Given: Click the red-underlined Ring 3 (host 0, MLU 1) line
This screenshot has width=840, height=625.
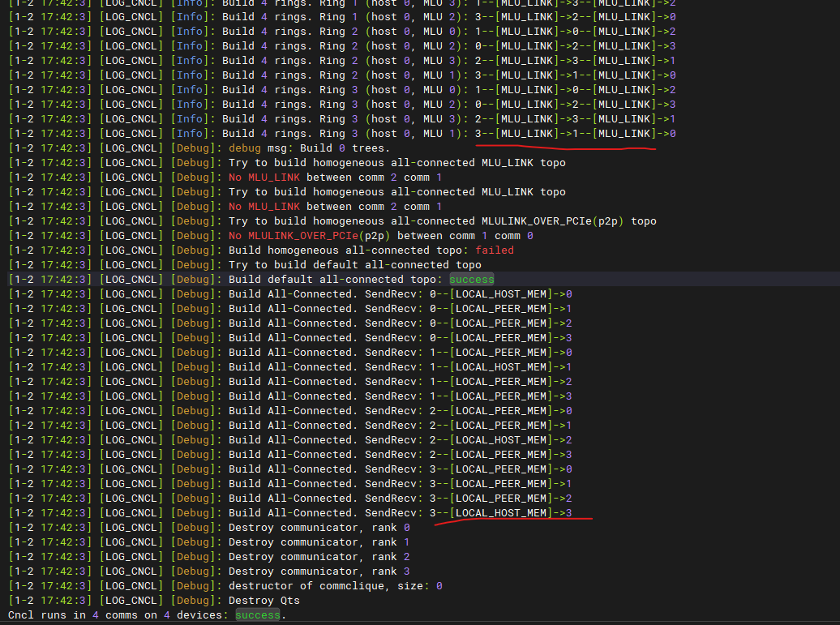Looking at the screenshot, I should 342,134.
